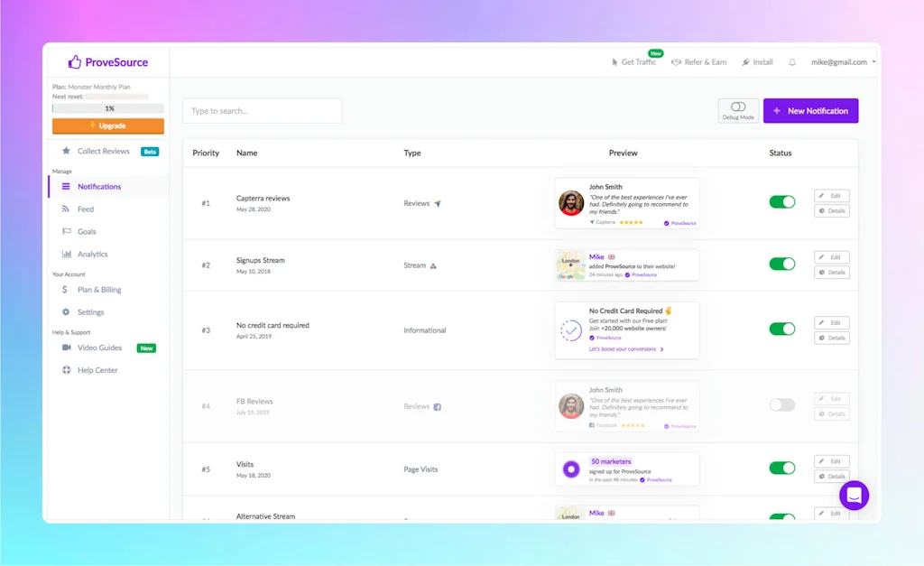The height and width of the screenshot is (566, 924).
Task: Open Help Center with the globe icon
Action: pyautogui.click(x=68, y=369)
